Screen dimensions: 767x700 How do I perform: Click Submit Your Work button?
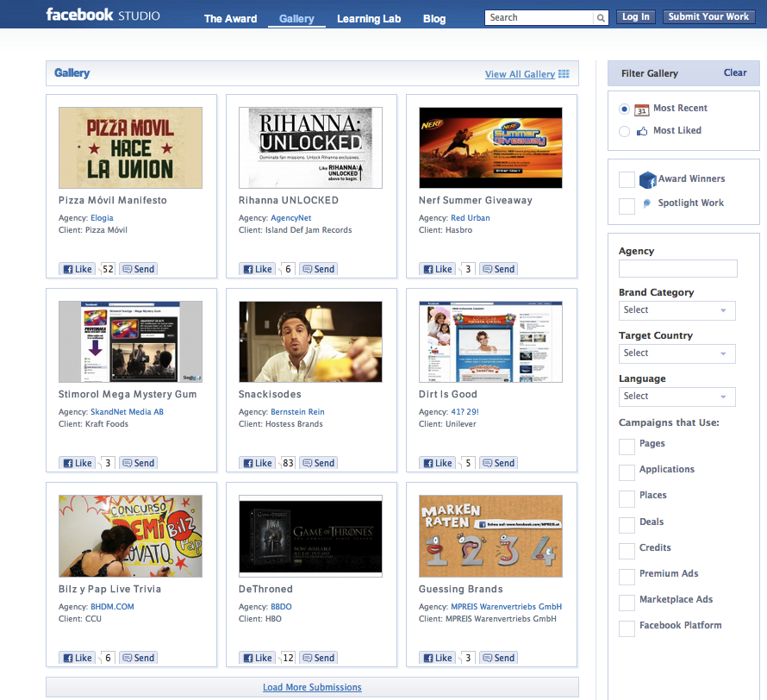708,16
